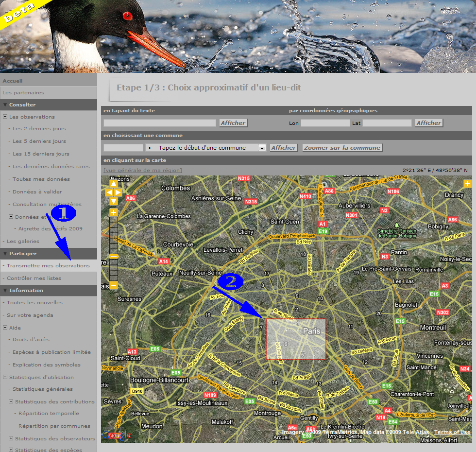
Task: Open Explication des symboles
Action: pos(47,365)
